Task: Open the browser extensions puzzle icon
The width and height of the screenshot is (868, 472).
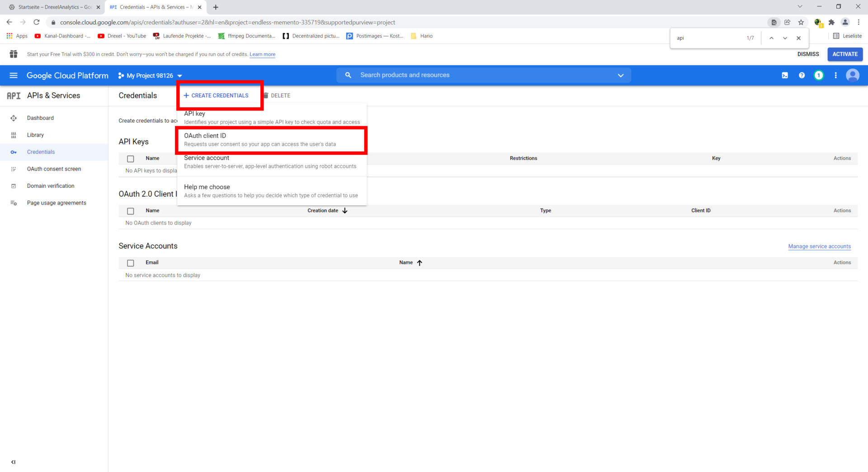Action: pyautogui.click(x=831, y=22)
